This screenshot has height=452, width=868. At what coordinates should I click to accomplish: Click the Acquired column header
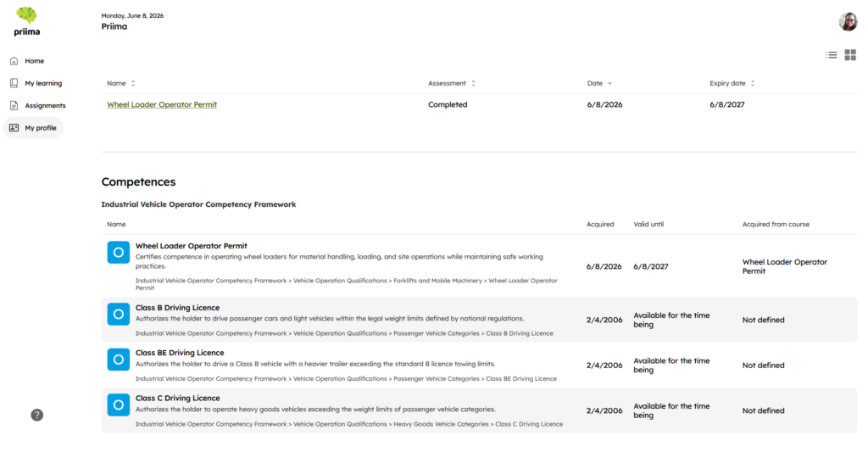pos(600,225)
